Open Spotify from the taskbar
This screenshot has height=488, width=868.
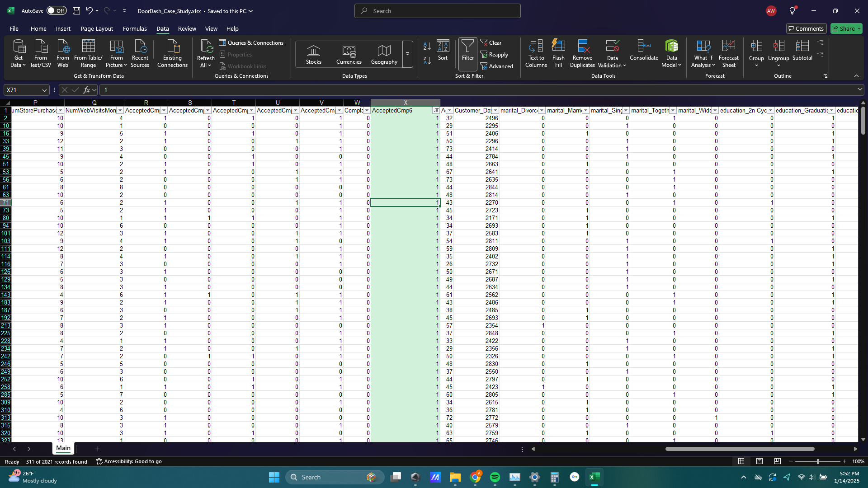[x=495, y=477]
